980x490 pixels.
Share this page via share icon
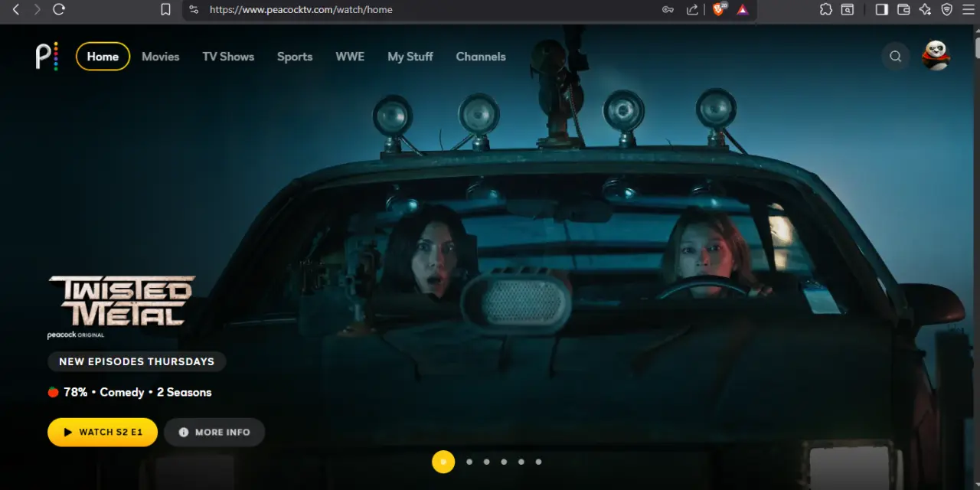pyautogui.click(x=692, y=9)
